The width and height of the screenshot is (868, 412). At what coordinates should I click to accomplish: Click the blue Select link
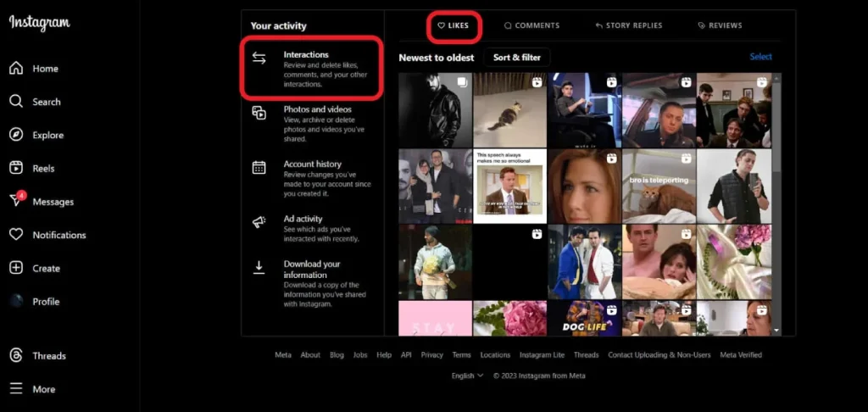point(760,57)
